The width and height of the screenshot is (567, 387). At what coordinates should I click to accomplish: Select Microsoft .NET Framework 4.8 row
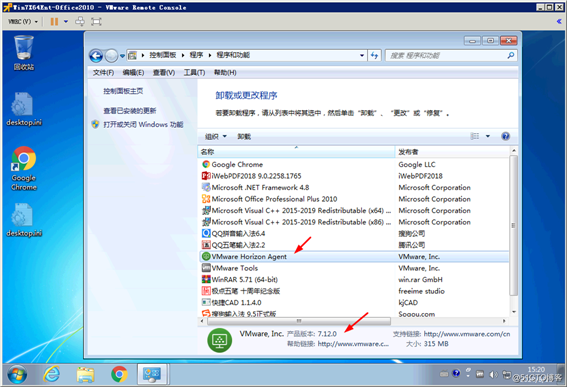click(354, 187)
